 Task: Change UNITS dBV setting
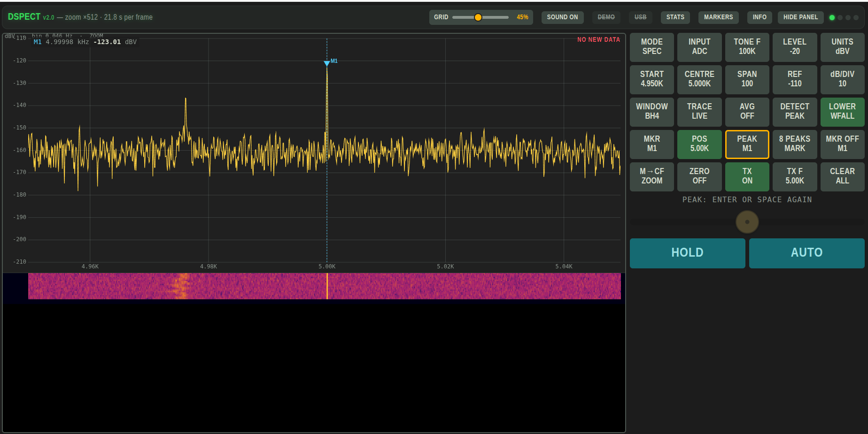tap(843, 47)
